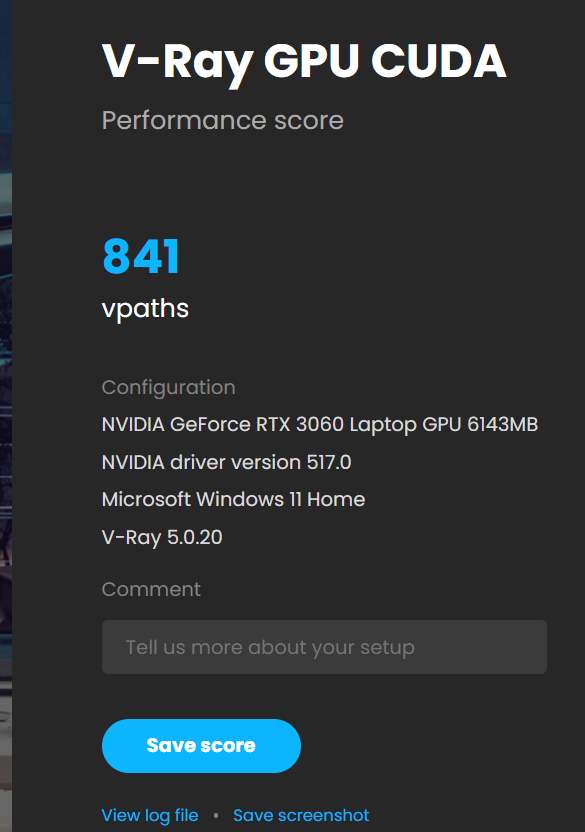This screenshot has width=585, height=832.
Task: Click the dot separator between the bottom links
Action: point(216,815)
